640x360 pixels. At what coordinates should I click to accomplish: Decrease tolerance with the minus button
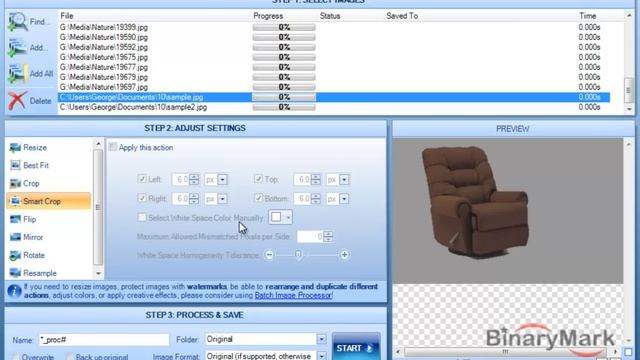(x=269, y=255)
